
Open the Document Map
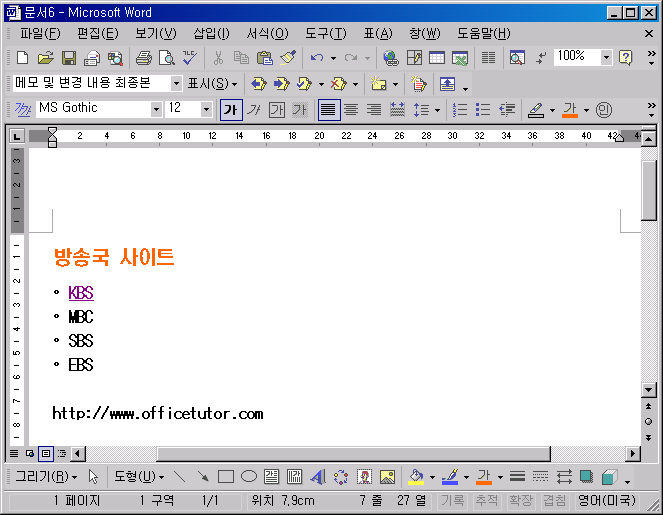[517, 58]
